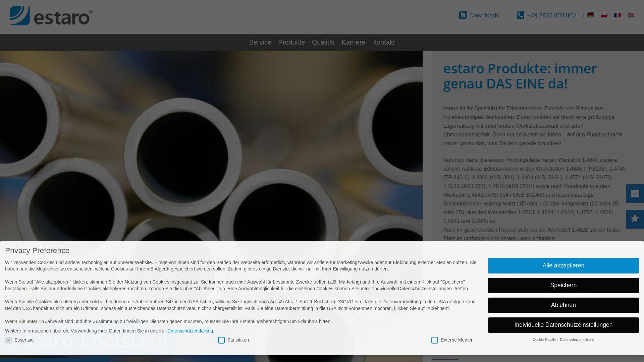Click the star side button
This screenshot has width=644, height=362.
[635, 219]
